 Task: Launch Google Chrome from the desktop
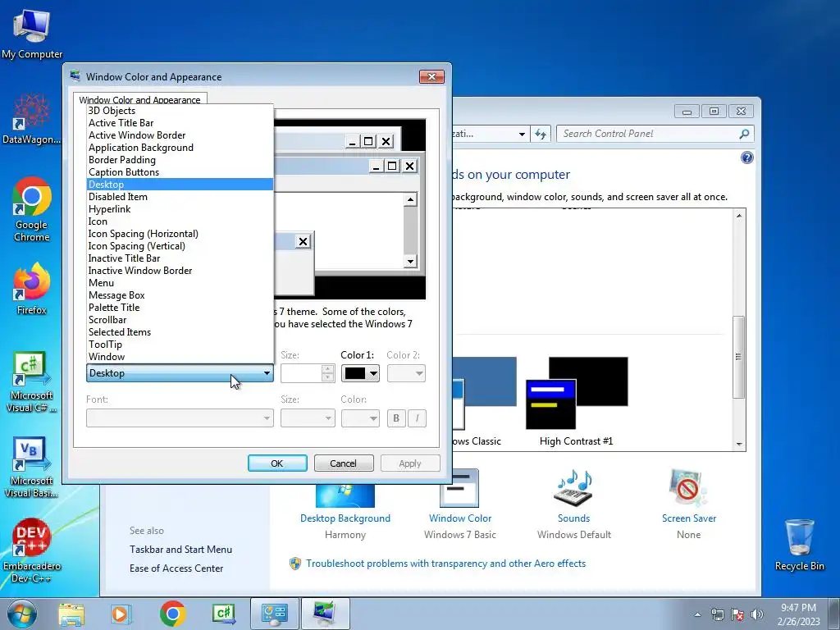[x=32, y=209]
